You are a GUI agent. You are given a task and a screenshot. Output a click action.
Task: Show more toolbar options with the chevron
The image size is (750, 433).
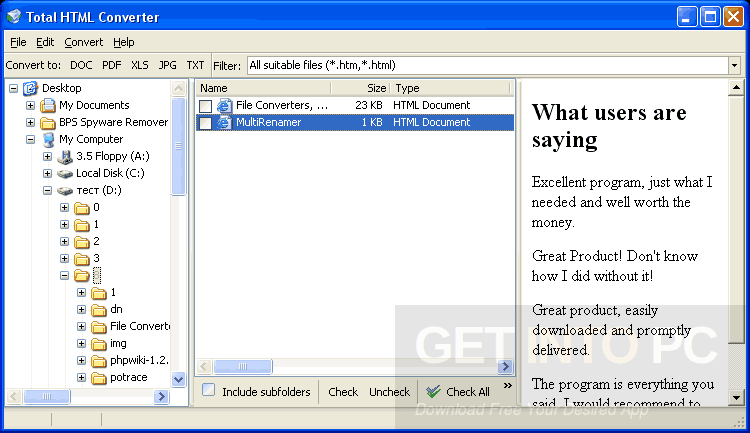pos(507,386)
